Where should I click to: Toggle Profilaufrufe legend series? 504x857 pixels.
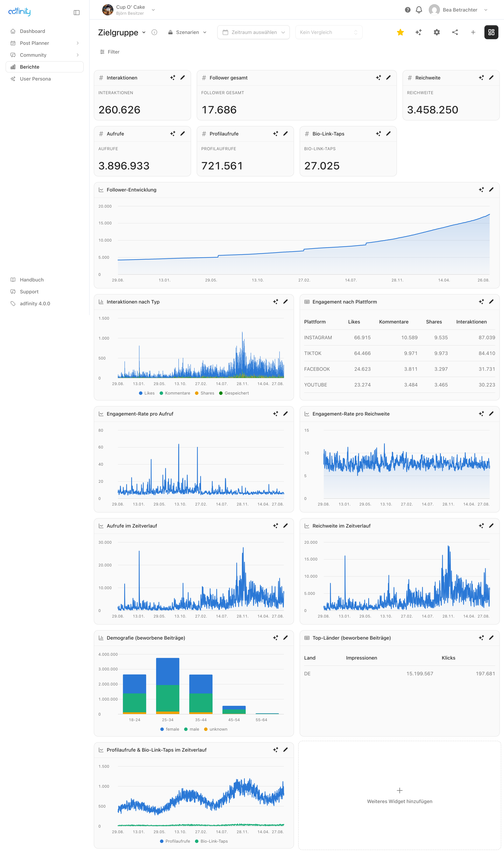click(175, 841)
